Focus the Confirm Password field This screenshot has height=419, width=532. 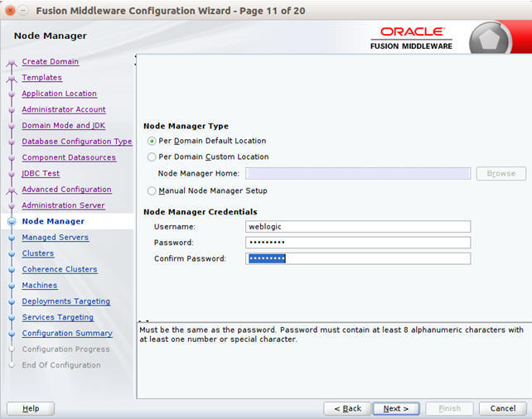[358, 258]
